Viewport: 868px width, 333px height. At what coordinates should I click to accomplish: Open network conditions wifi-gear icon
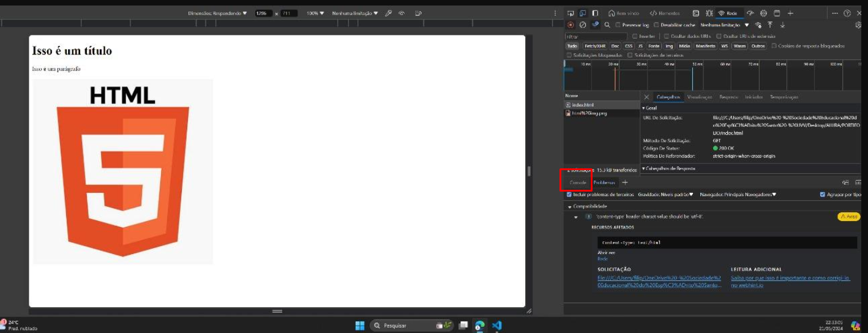(x=758, y=25)
